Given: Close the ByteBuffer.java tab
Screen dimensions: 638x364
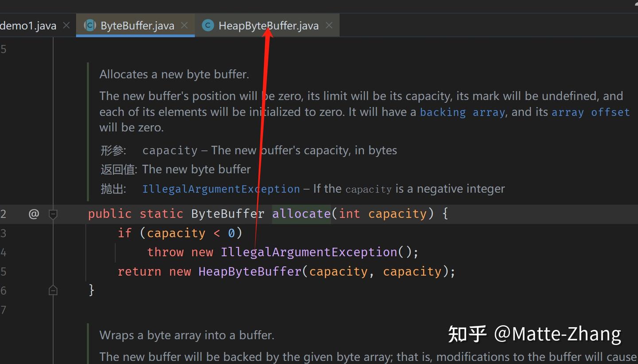Looking at the screenshot, I should pyautogui.click(x=184, y=25).
